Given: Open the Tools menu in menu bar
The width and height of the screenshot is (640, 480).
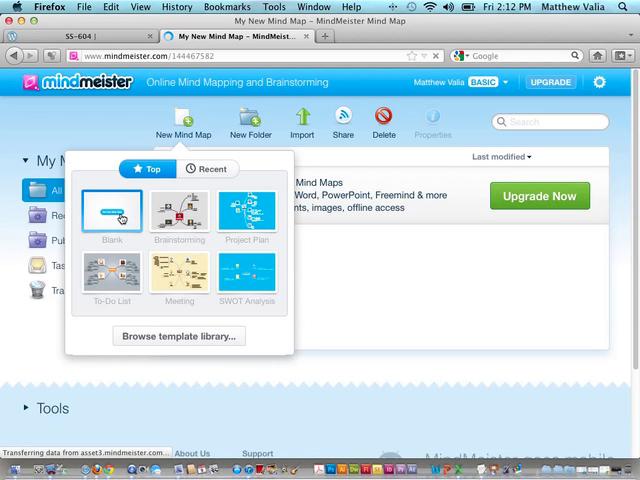Looking at the screenshot, I should [x=274, y=7].
